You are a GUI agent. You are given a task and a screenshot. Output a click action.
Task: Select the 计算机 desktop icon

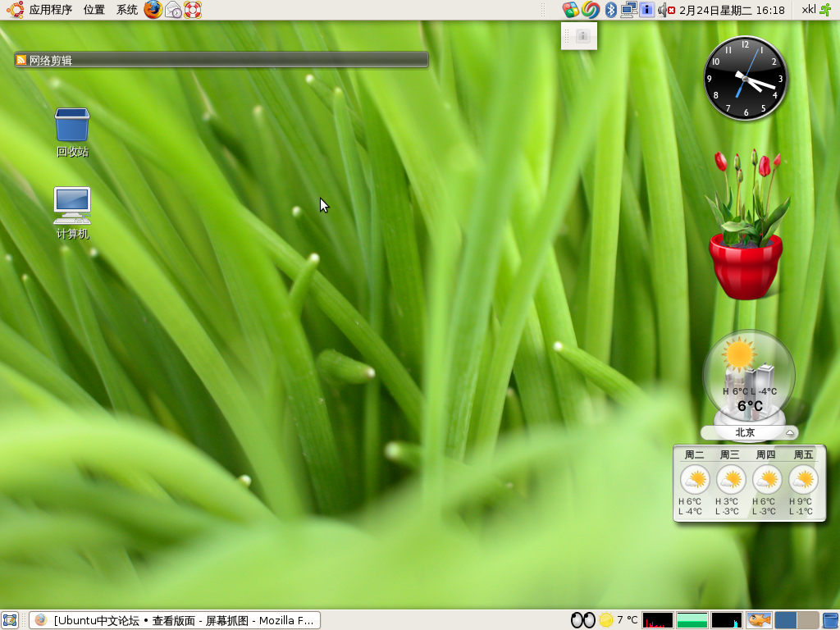(72, 213)
